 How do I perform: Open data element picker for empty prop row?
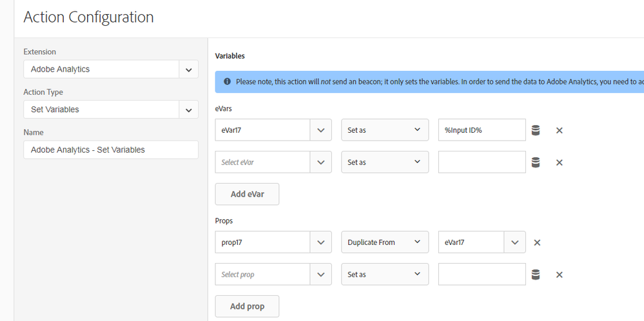click(x=536, y=275)
